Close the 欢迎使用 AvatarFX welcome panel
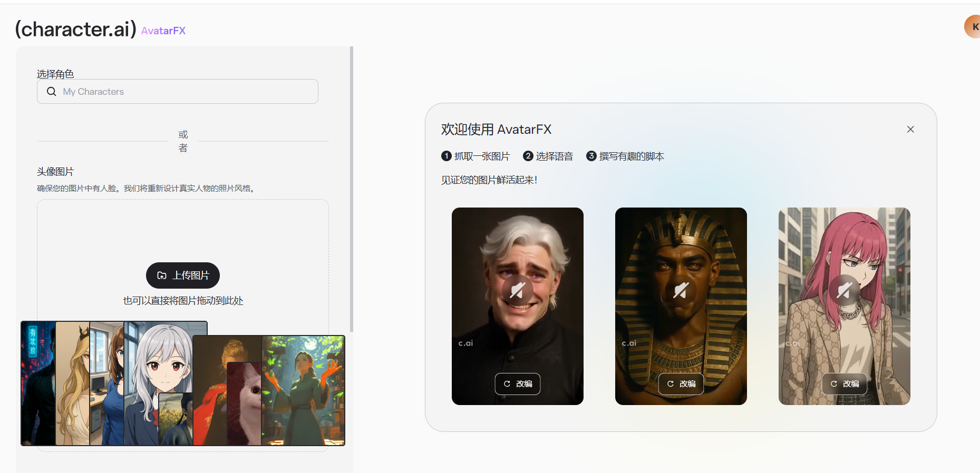980x473 pixels. click(x=910, y=130)
